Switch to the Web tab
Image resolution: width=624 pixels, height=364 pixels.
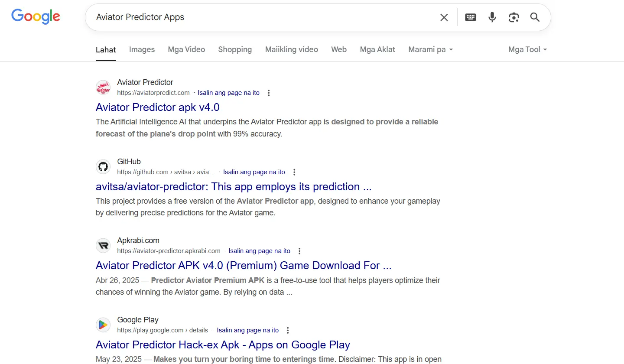pyautogui.click(x=339, y=49)
